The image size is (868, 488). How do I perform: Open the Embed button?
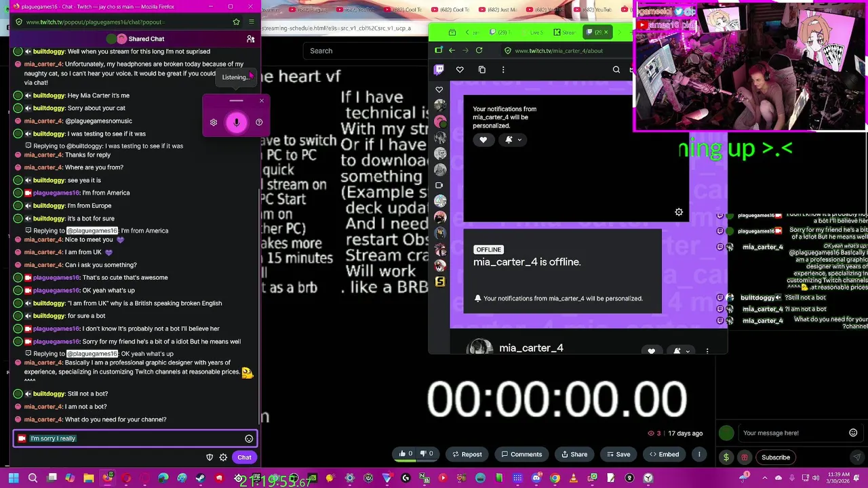click(664, 454)
